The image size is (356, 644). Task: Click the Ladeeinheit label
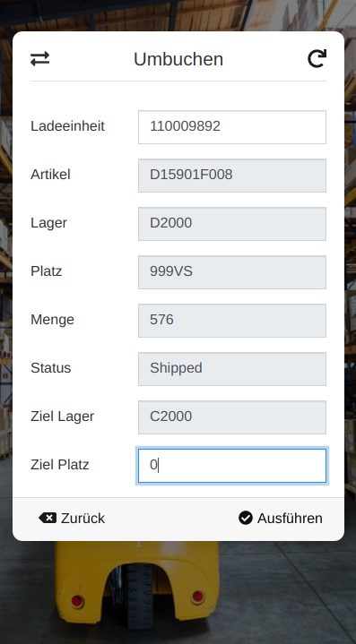click(x=68, y=126)
